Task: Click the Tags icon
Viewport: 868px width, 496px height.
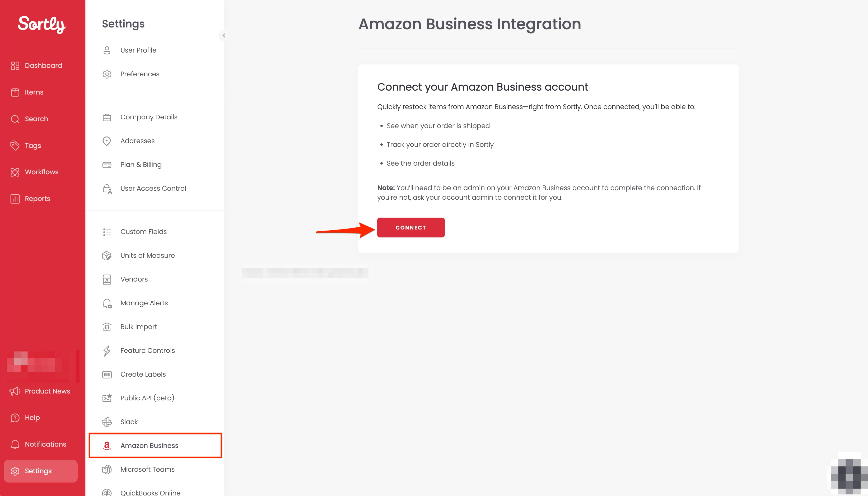Action: click(15, 146)
